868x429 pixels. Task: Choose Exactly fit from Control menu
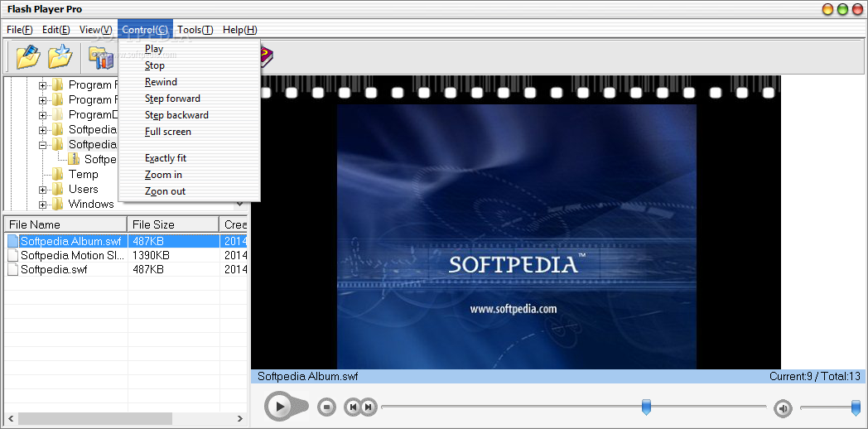point(190,158)
